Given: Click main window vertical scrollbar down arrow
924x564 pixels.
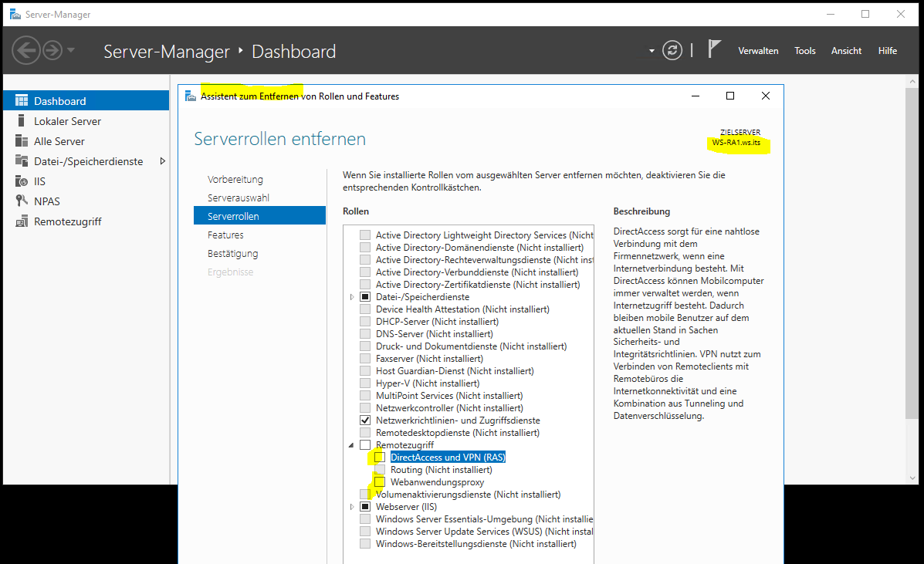Looking at the screenshot, I should coord(912,478).
